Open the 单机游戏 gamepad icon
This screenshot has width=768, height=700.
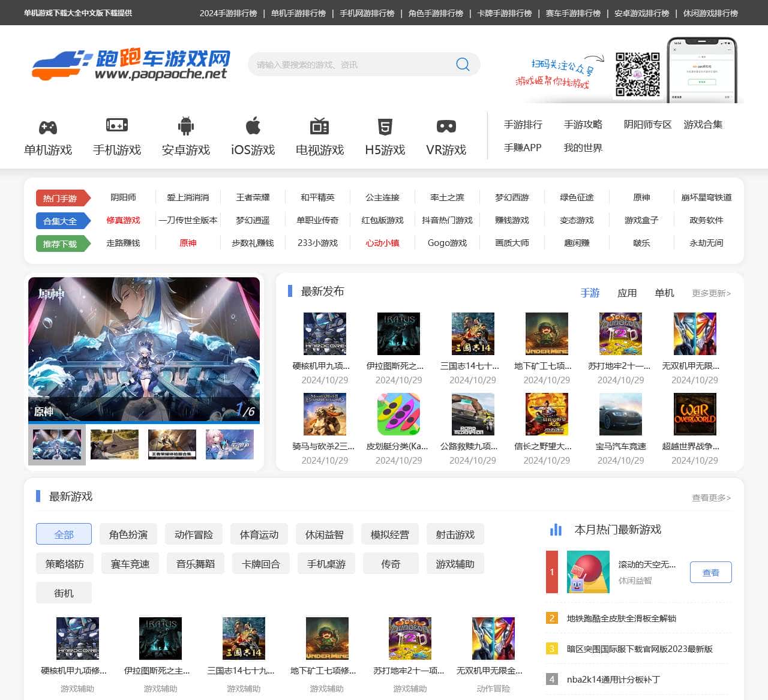click(x=48, y=127)
